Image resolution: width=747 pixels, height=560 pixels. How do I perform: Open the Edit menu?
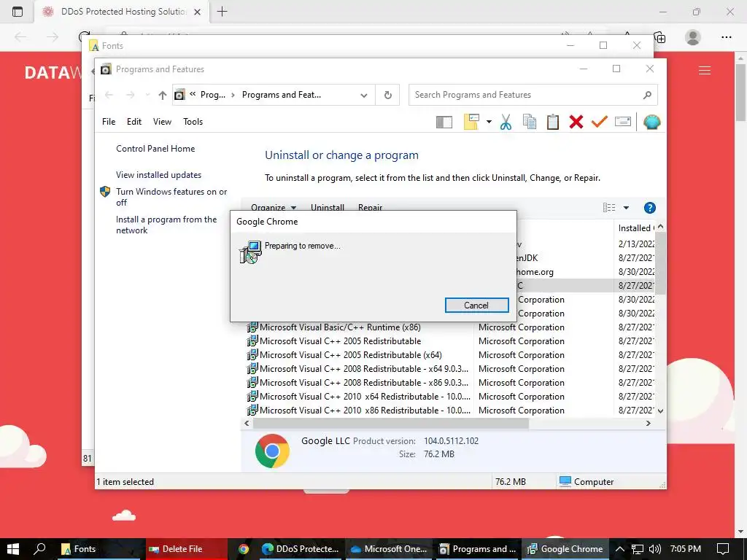134,122
